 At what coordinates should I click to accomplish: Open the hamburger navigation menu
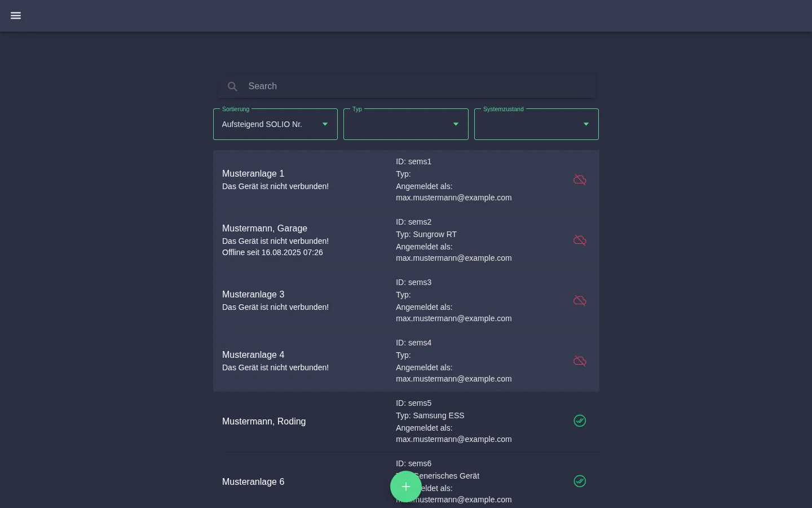point(16,16)
